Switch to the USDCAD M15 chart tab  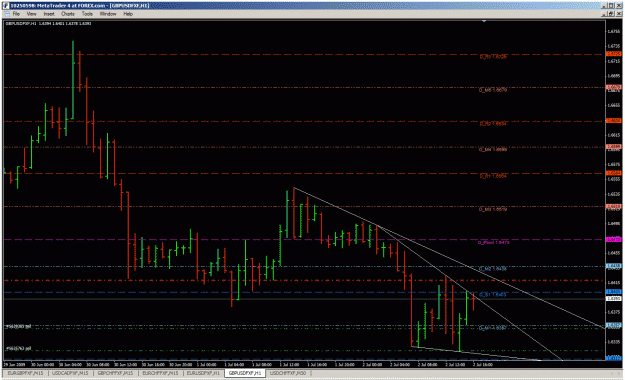point(70,373)
